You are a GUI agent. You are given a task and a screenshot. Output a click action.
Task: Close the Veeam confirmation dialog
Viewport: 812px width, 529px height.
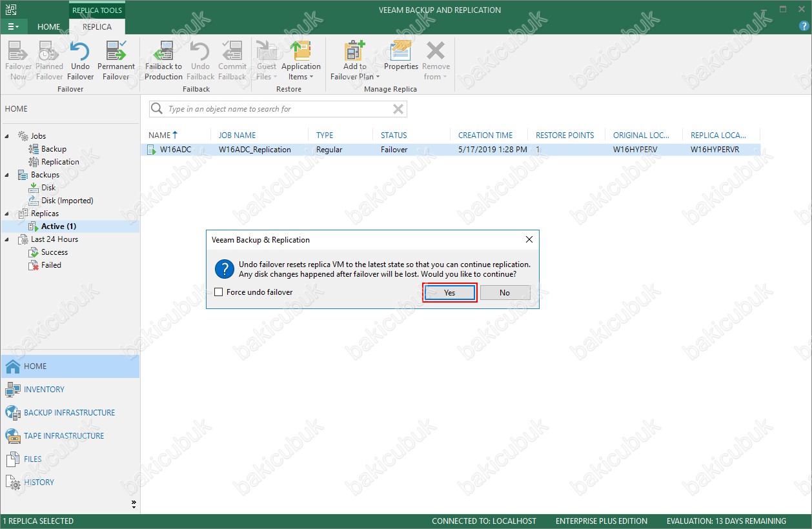(x=529, y=239)
